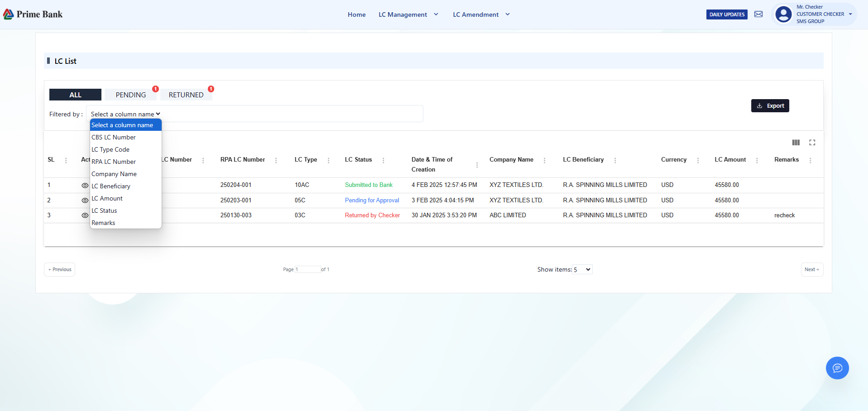Click 'Submitted to Bank' status
868x411 pixels.
point(369,185)
